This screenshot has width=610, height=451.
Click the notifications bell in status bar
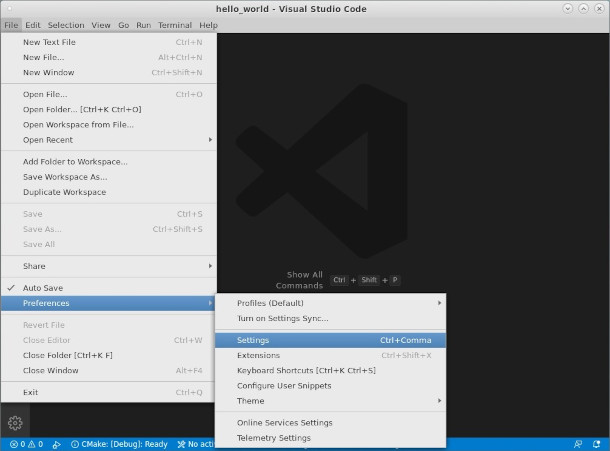[596, 444]
